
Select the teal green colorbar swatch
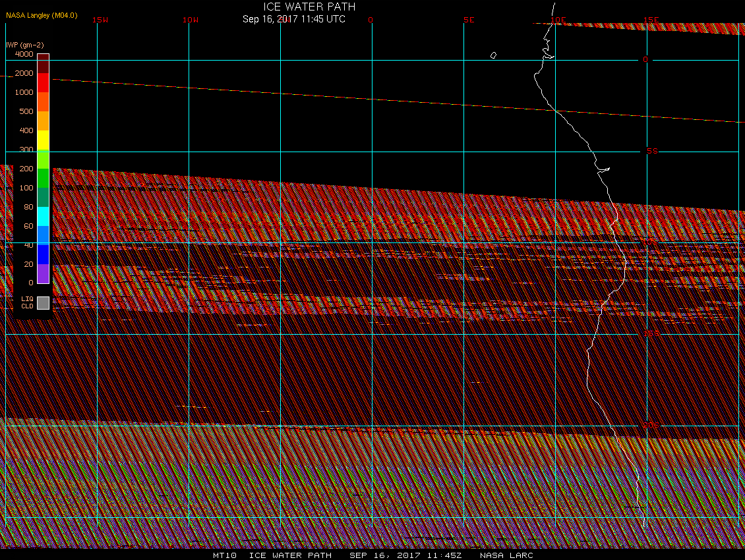[43, 198]
